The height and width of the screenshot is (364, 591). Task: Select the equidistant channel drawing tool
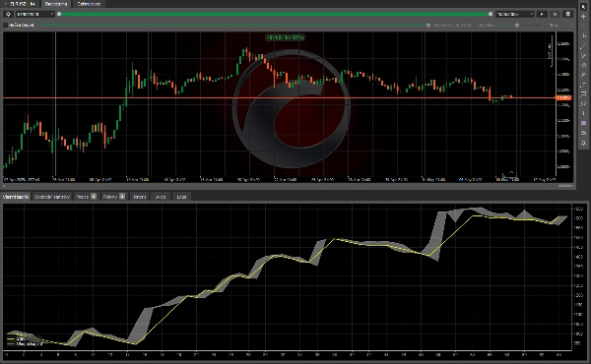(x=583, y=85)
